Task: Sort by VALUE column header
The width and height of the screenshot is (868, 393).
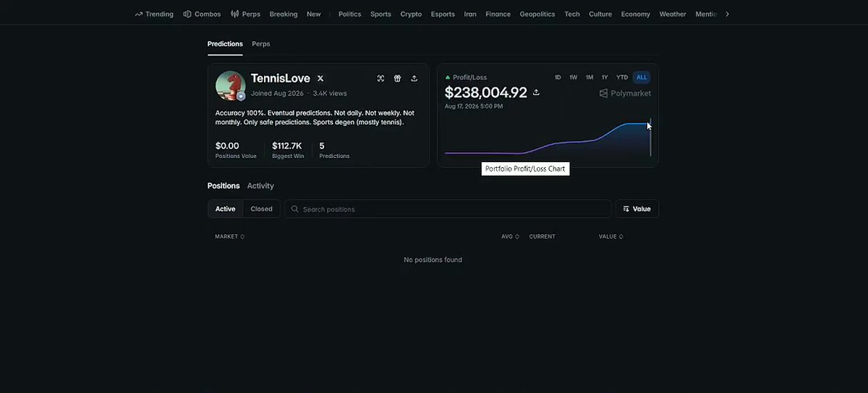Action: pos(610,237)
